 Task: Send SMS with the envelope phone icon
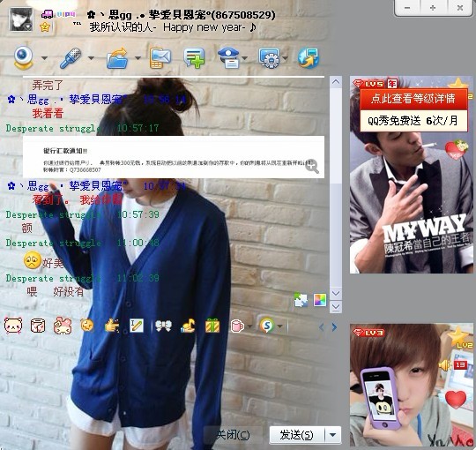pyautogui.click(x=160, y=57)
